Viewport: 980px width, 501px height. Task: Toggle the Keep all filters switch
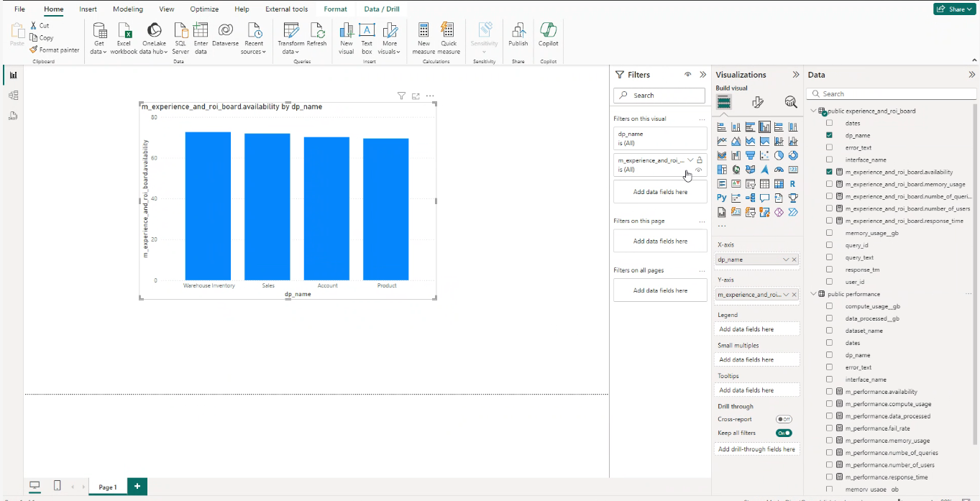point(784,433)
